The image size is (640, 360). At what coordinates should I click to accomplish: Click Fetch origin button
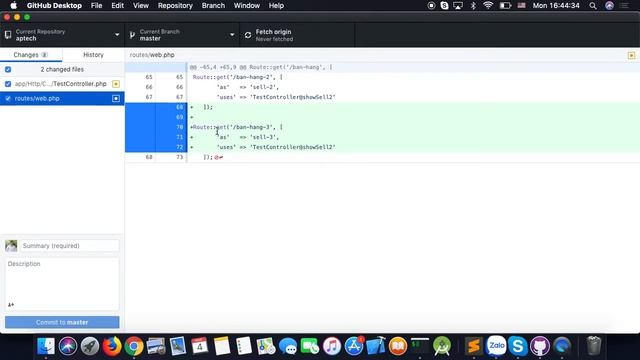[297, 35]
